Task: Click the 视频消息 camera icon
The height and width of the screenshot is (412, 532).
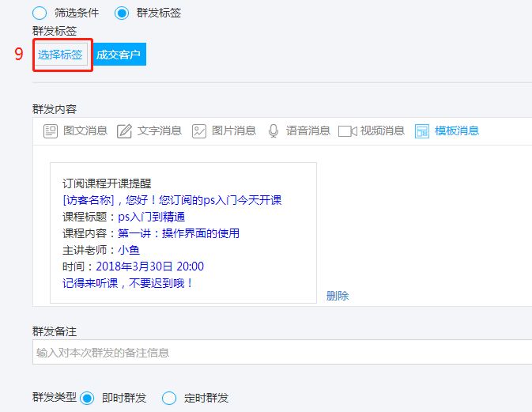Action: tap(348, 131)
